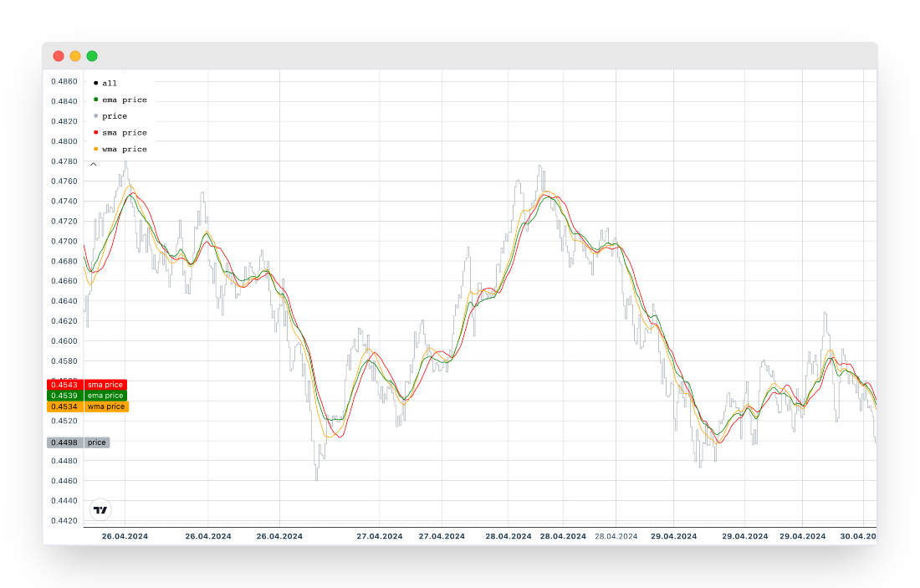Maximize the window with the green button
The image size is (920, 588).
92,56
